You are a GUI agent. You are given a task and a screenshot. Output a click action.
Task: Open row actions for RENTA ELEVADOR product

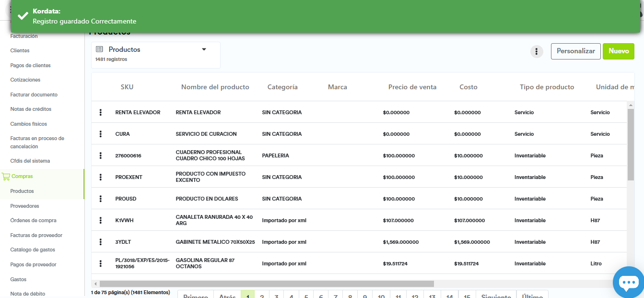click(x=101, y=112)
